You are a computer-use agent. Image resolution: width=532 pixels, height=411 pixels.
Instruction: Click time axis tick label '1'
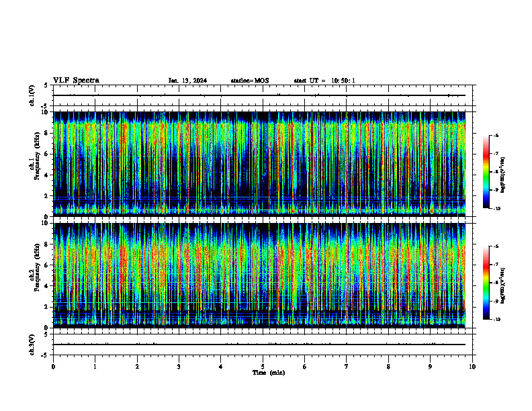click(95, 367)
